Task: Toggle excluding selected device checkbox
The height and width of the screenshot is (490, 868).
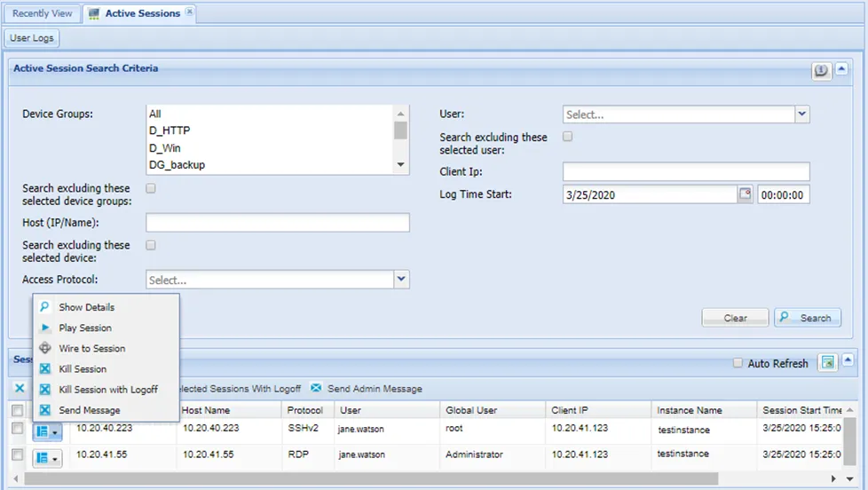Action: click(x=151, y=245)
